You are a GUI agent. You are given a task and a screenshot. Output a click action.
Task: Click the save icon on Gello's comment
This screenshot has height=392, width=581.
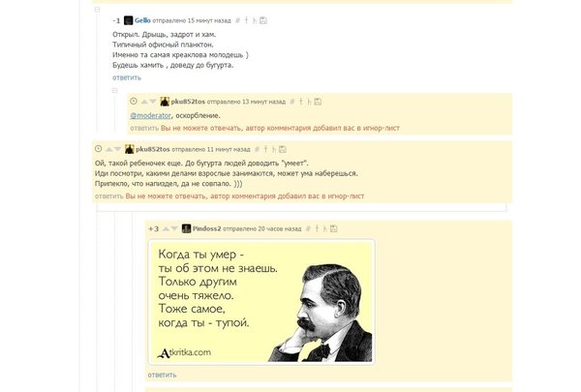263,20
